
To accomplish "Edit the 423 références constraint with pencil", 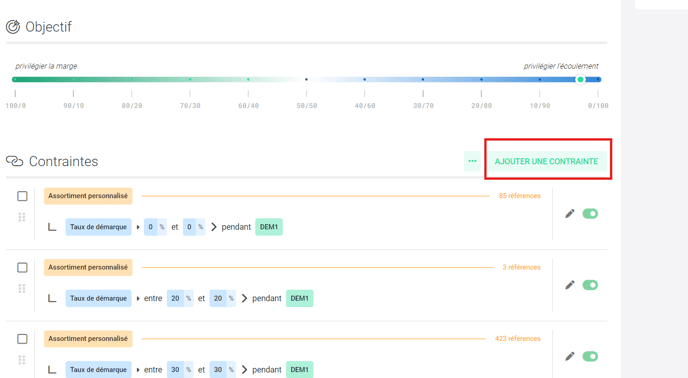I will coord(570,356).
